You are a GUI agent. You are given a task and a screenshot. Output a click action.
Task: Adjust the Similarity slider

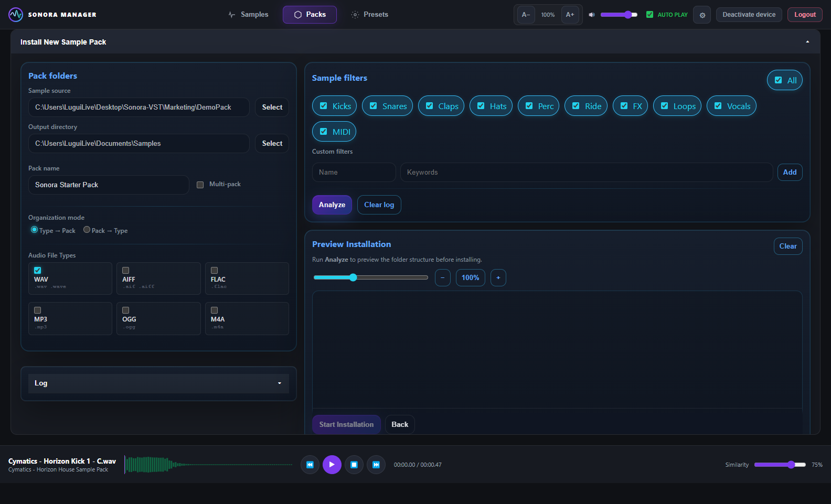(780, 465)
